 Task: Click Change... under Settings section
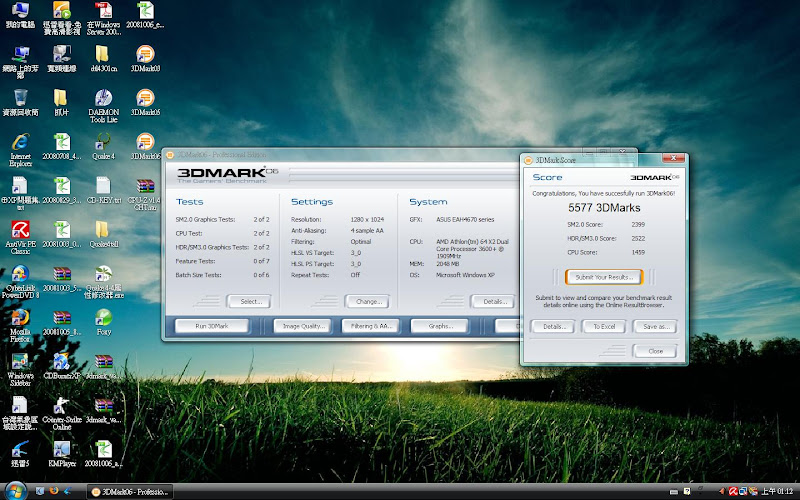pyautogui.click(x=366, y=301)
